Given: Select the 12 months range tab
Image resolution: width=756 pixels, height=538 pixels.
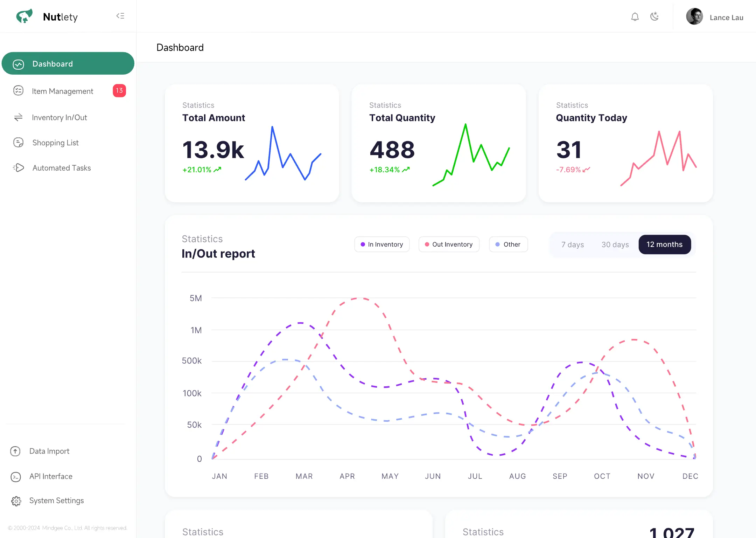Looking at the screenshot, I should pos(665,244).
